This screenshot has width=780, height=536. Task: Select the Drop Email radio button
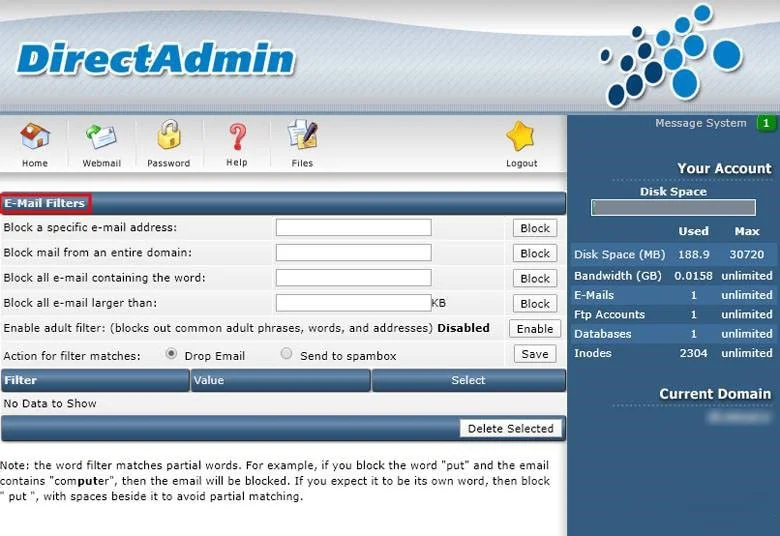[x=171, y=354]
